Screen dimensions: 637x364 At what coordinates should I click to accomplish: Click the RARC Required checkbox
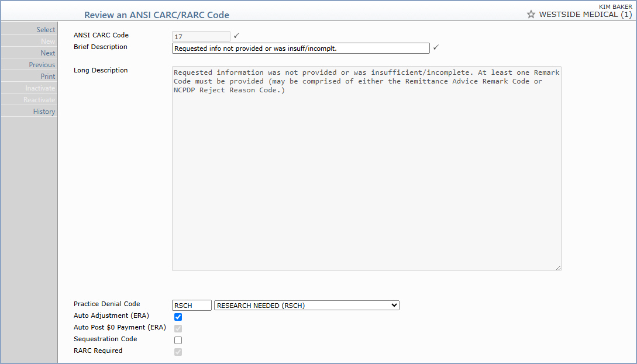point(178,352)
